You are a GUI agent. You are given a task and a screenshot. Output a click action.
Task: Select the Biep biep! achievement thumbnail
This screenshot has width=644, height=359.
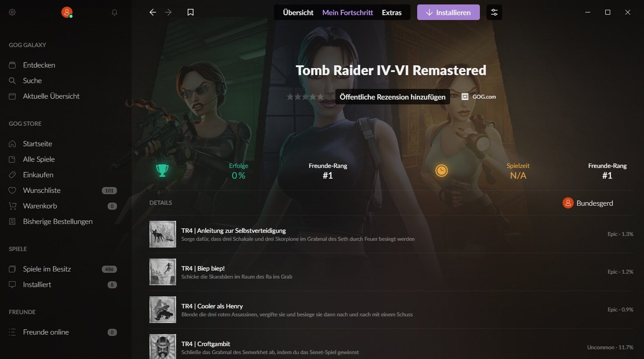[x=163, y=272]
